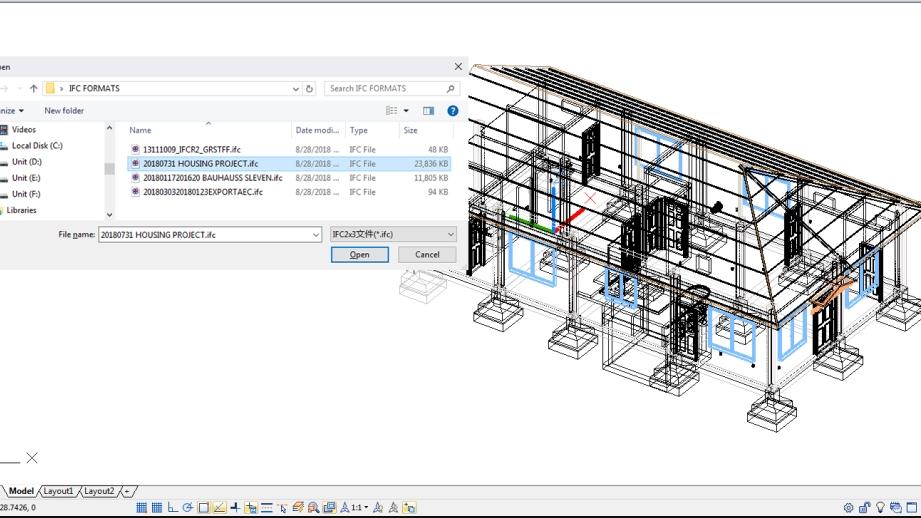Switch to the Layout2 tab
The height and width of the screenshot is (518, 921).
point(99,491)
